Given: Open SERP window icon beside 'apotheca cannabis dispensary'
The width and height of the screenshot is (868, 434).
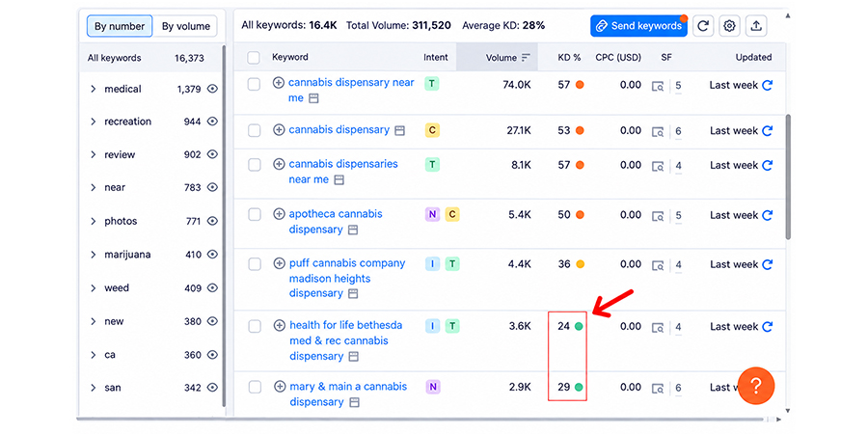Looking at the screenshot, I should 353,230.
